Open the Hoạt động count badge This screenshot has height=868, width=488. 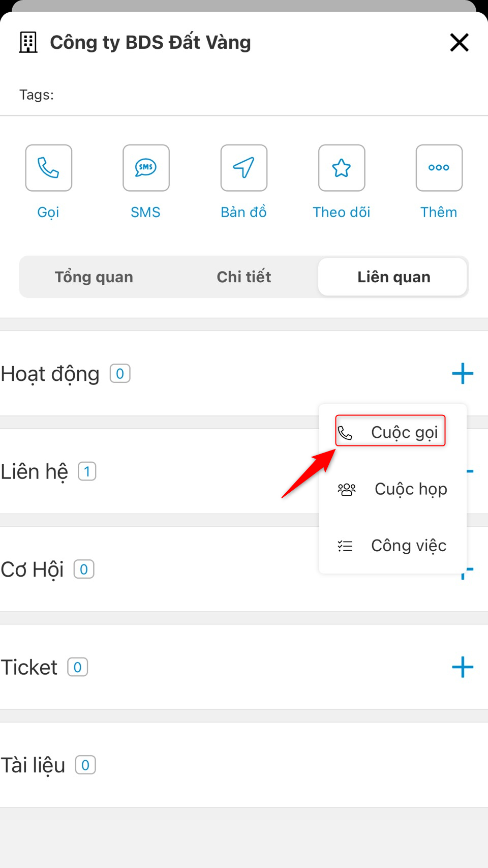(x=120, y=374)
